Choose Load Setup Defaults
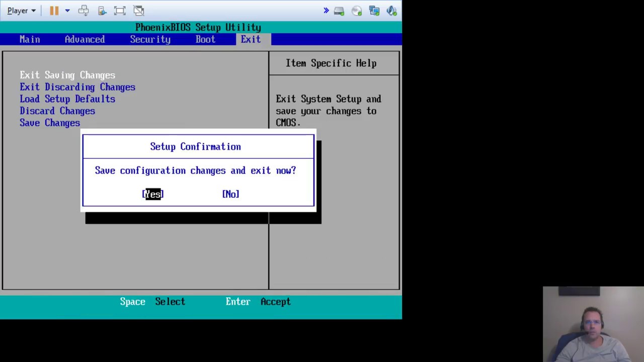Screen dimensions: 644x362 pos(67,99)
